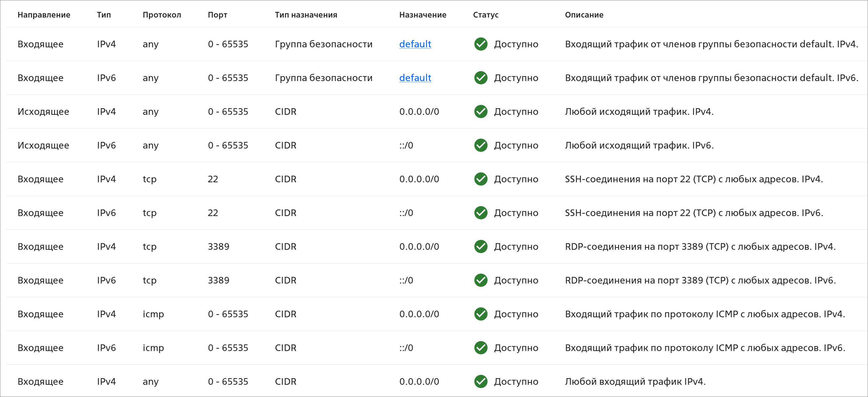
Task: Click the description of the default group IPv6 rule
Action: pyautogui.click(x=711, y=78)
